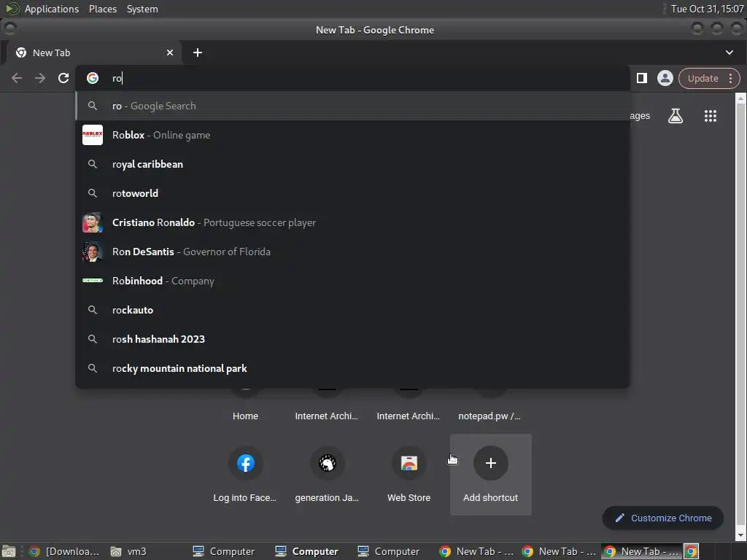This screenshot has height=560, width=747.
Task: Select the Cristiano Ronaldo suggestion
Action: [352, 222]
